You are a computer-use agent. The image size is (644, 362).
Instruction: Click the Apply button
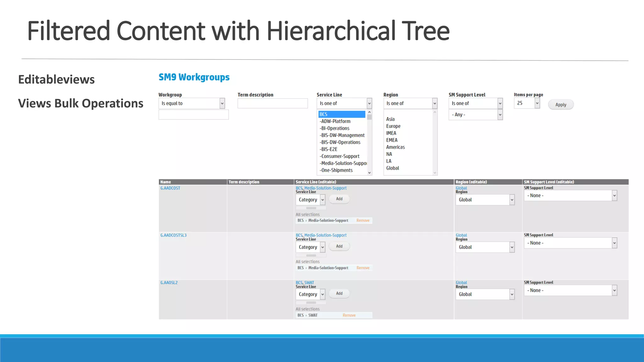pyautogui.click(x=561, y=105)
